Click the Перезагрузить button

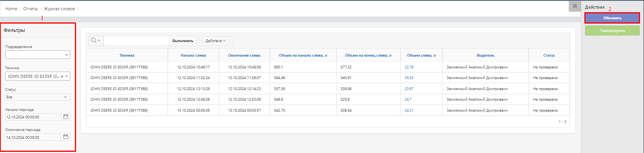[x=612, y=31]
